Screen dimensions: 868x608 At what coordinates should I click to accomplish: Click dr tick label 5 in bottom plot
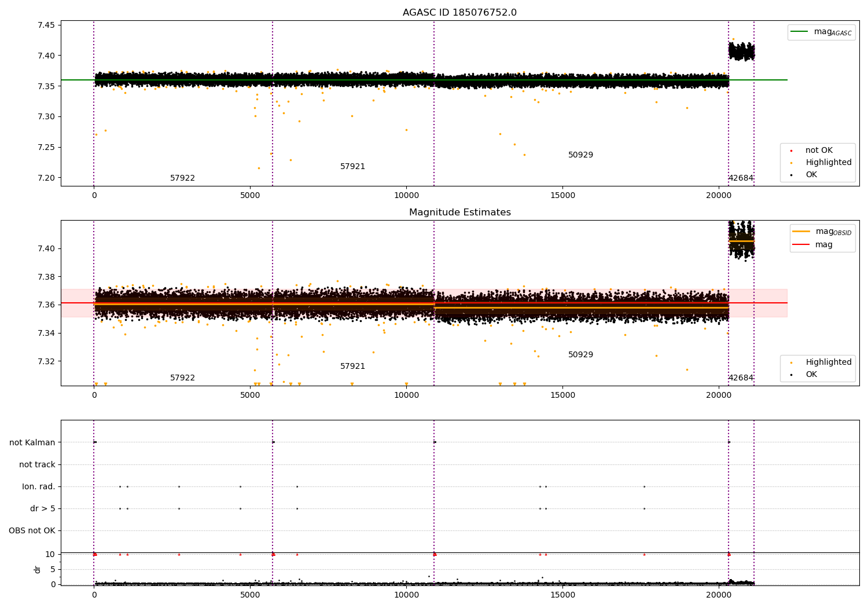point(53,569)
